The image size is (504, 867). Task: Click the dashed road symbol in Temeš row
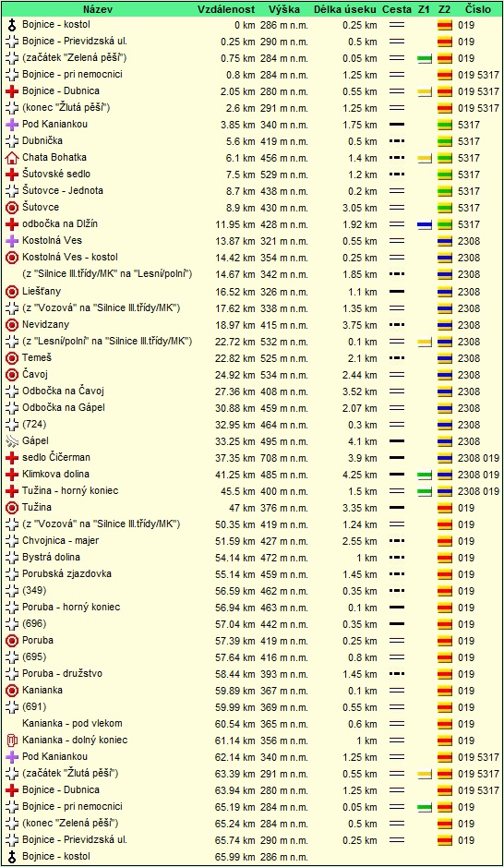[396, 358]
